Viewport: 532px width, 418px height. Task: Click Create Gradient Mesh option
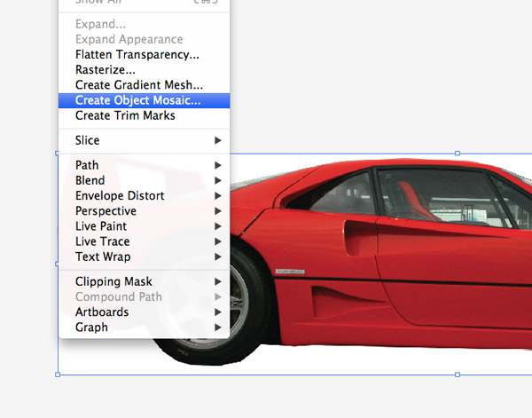[138, 85]
